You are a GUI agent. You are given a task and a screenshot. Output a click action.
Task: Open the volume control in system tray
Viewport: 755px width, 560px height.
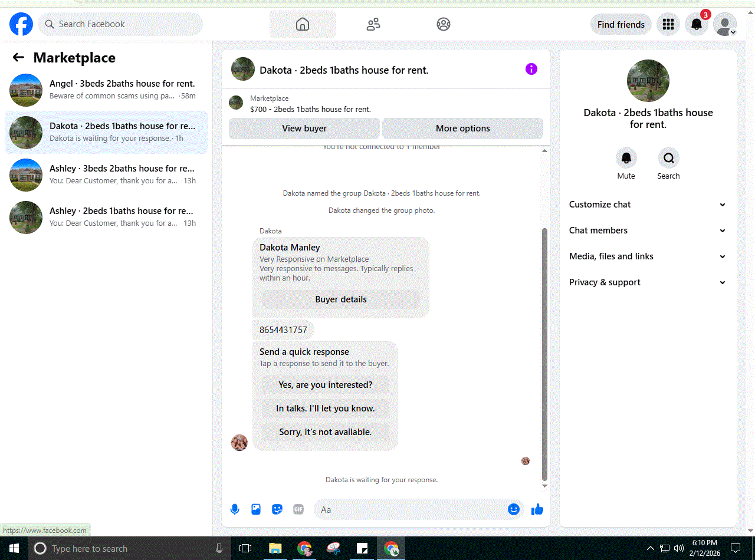pyautogui.click(x=678, y=548)
